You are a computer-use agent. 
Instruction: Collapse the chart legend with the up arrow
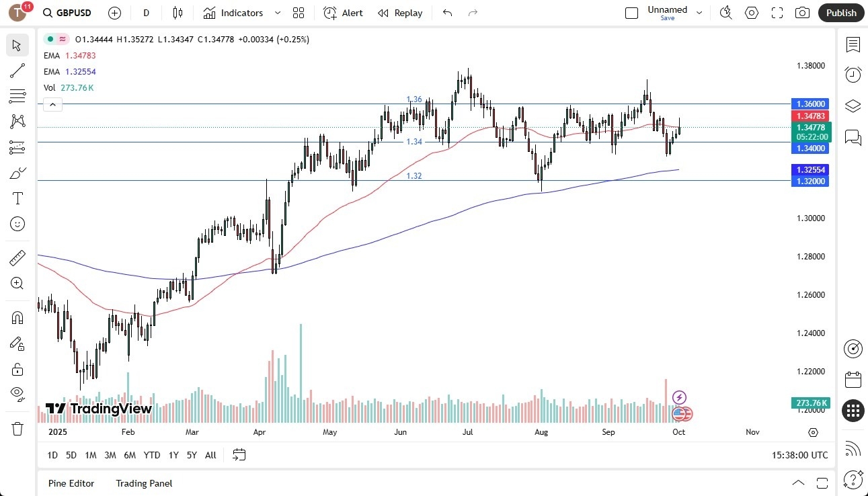tap(52, 104)
